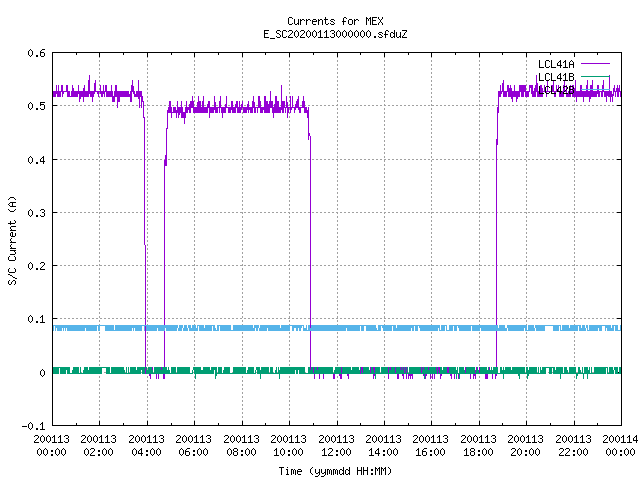The height and width of the screenshot is (480, 640).
Task: Click the 0.3 y-axis tick value
Action: point(36,213)
